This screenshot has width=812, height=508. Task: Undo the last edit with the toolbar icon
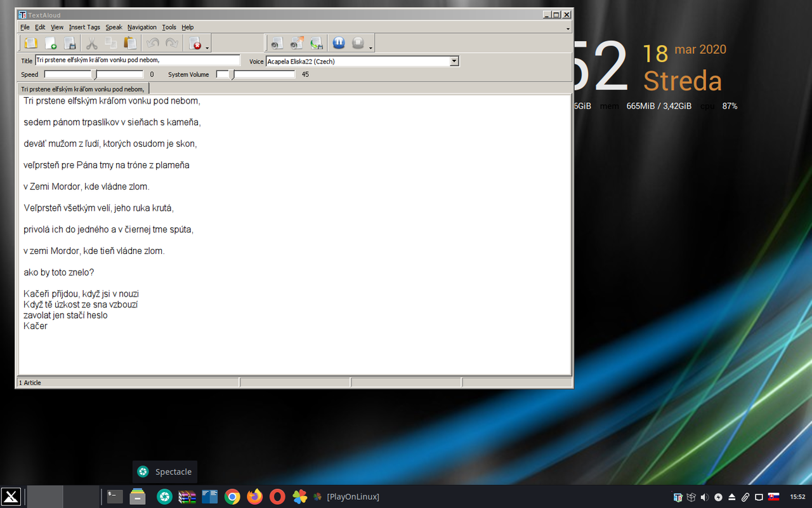(152, 43)
